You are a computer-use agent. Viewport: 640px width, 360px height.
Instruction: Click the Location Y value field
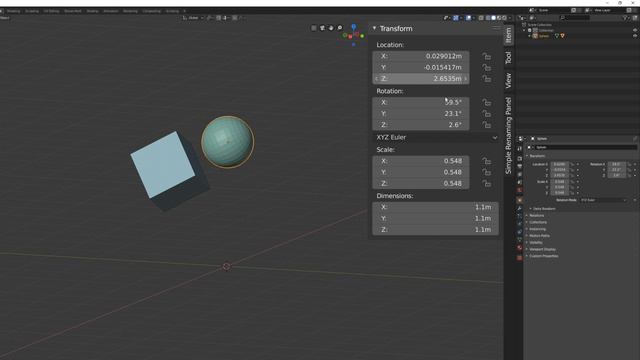click(421, 67)
